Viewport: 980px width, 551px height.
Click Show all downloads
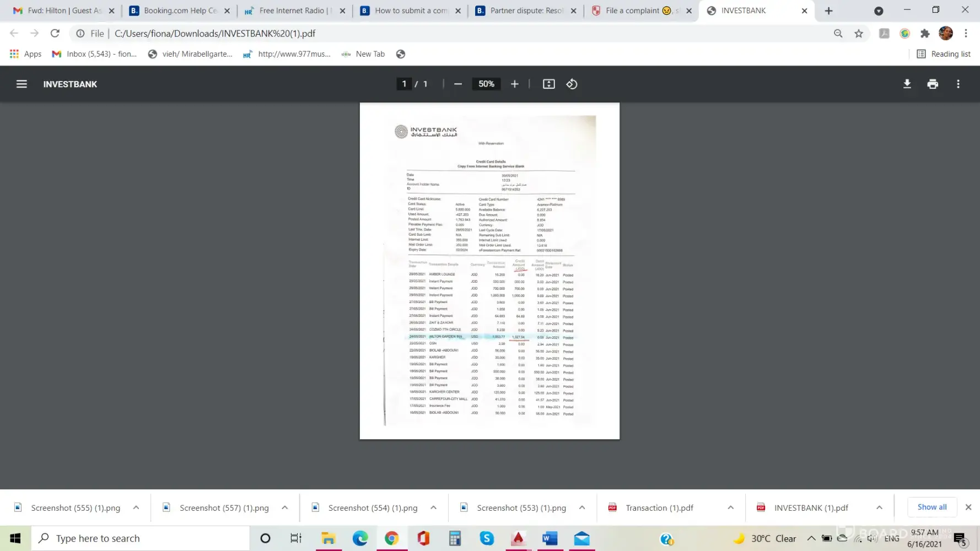click(x=931, y=507)
